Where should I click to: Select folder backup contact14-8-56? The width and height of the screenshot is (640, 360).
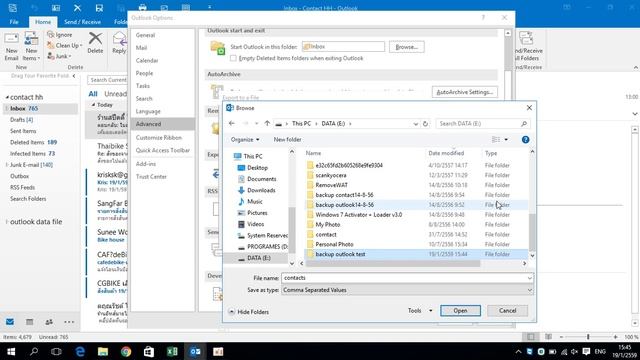point(344,195)
